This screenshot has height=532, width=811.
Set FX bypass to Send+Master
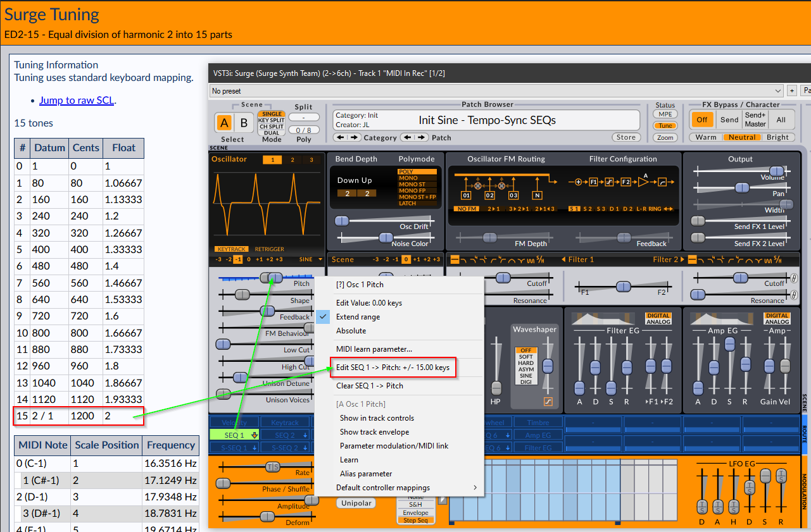pos(755,120)
